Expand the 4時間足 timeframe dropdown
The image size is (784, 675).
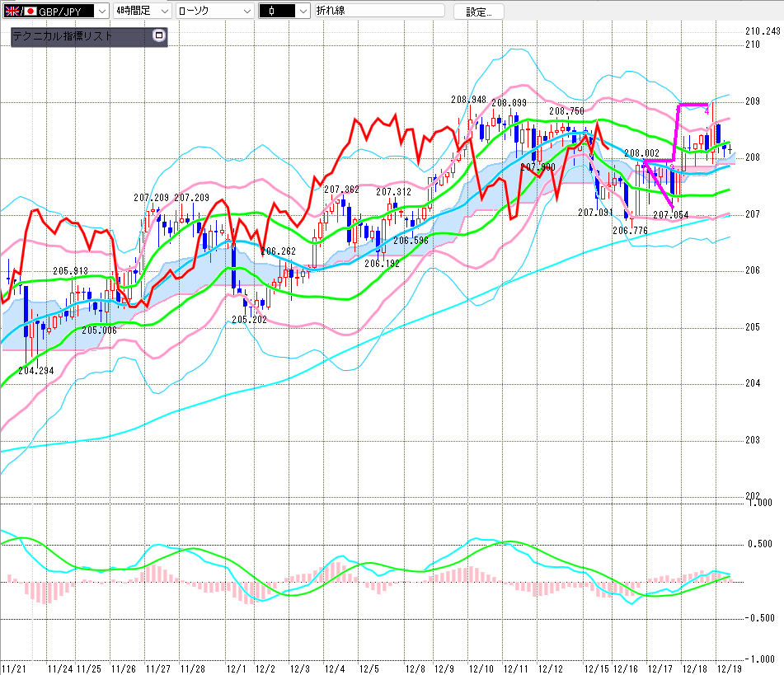pyautogui.click(x=163, y=12)
